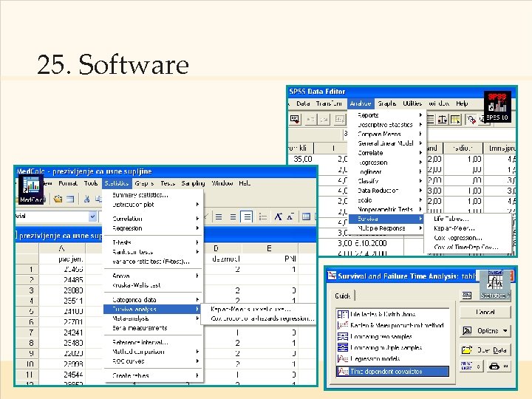Click the Comparing two samples icon
This screenshot has height=399, width=532.
[x=343, y=337]
